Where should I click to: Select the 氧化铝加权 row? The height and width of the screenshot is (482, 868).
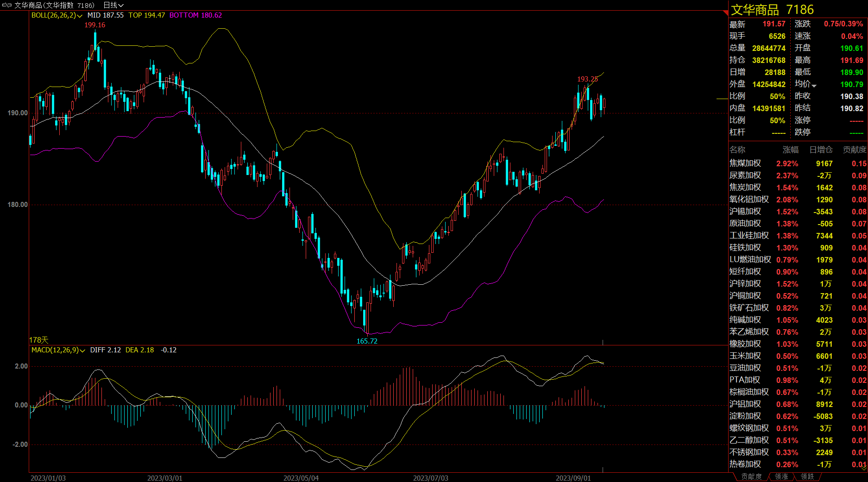798,200
